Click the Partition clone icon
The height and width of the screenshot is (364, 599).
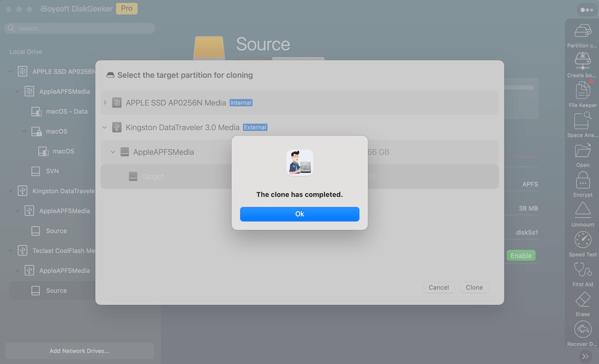(582, 31)
